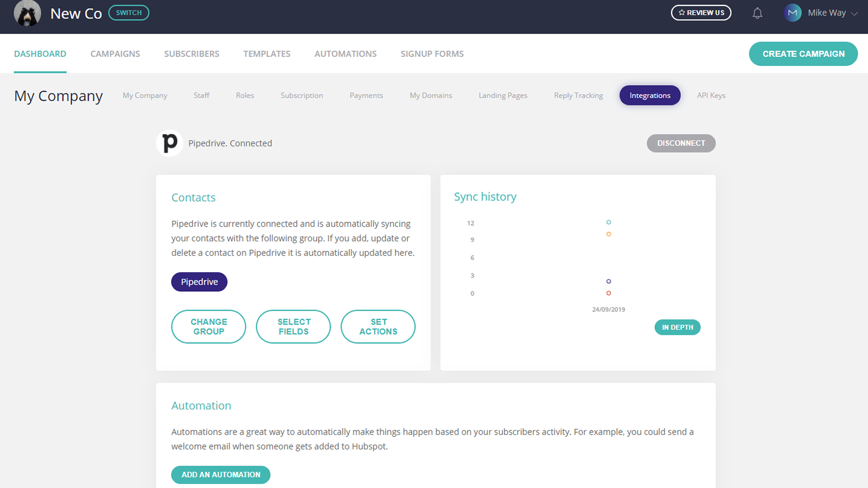Click the New Co company avatar

coord(27,13)
